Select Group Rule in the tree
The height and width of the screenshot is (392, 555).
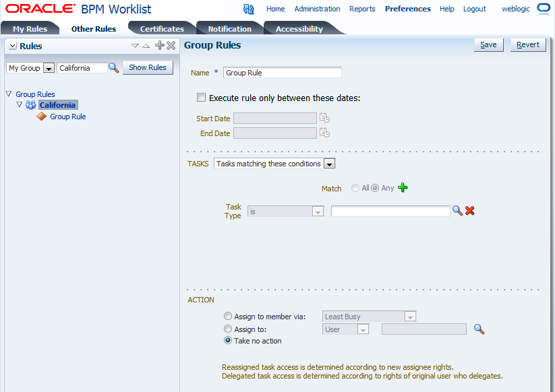click(68, 117)
